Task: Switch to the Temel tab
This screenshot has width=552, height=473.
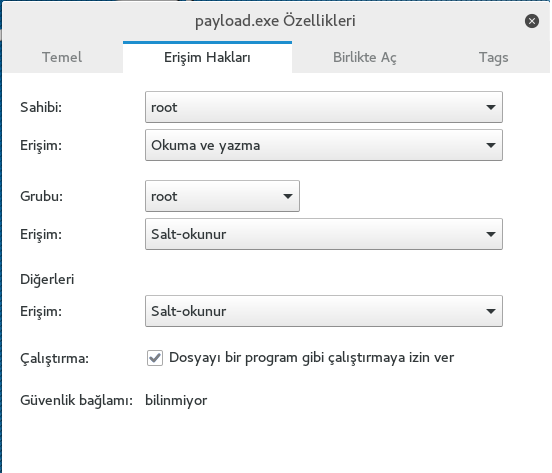Action: pos(62,57)
